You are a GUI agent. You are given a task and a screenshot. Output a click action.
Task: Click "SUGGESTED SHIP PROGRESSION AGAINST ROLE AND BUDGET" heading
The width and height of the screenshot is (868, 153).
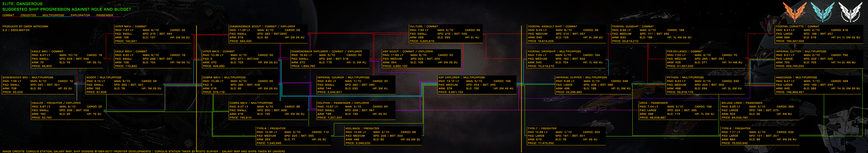[x=67, y=9]
